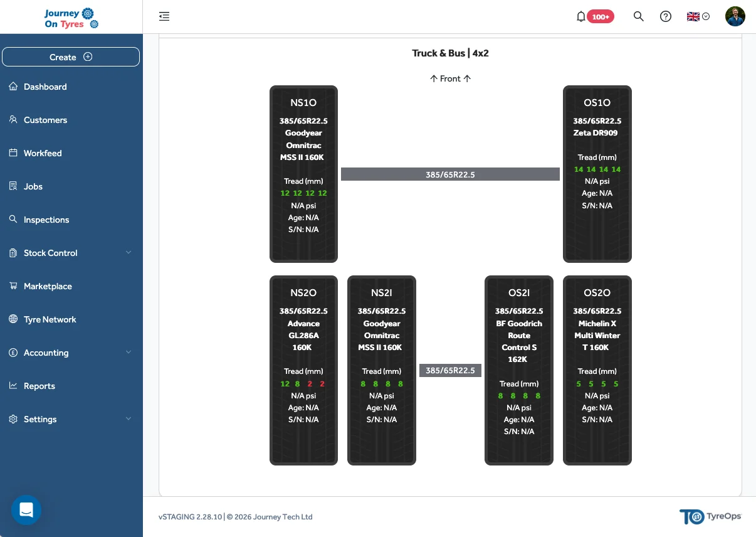Click the Reports chart icon
The width and height of the screenshot is (756, 537).
click(13, 386)
